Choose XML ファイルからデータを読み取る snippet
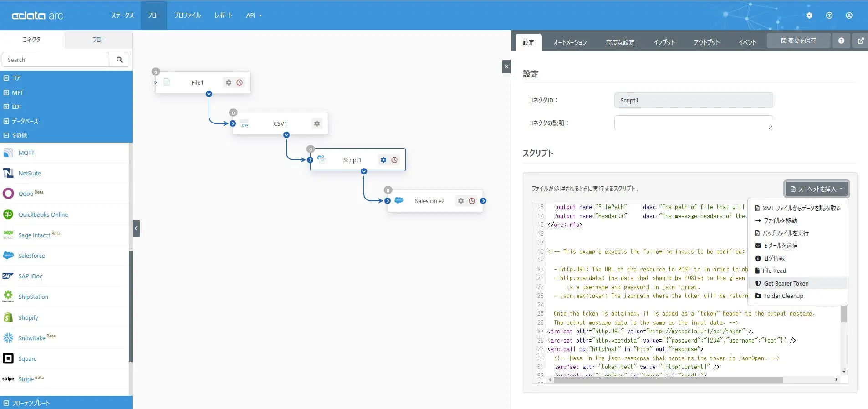The height and width of the screenshot is (409, 868). (x=798, y=208)
